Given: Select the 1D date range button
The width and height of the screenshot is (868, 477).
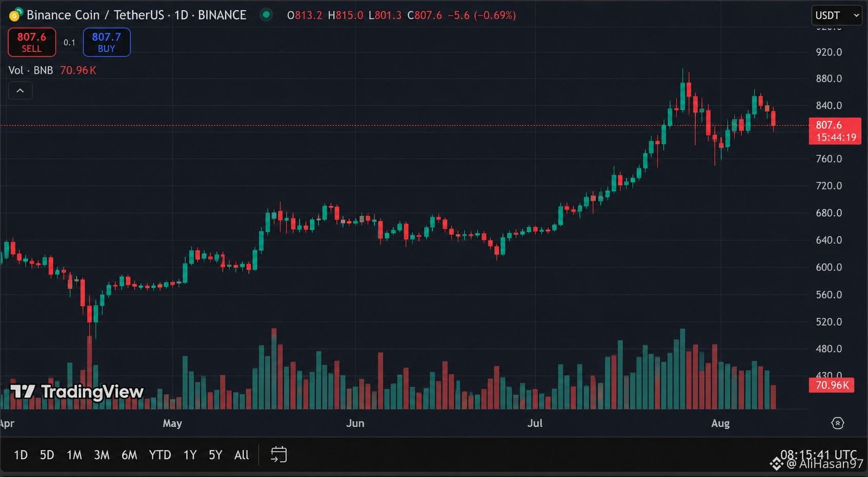Looking at the screenshot, I should [x=21, y=455].
